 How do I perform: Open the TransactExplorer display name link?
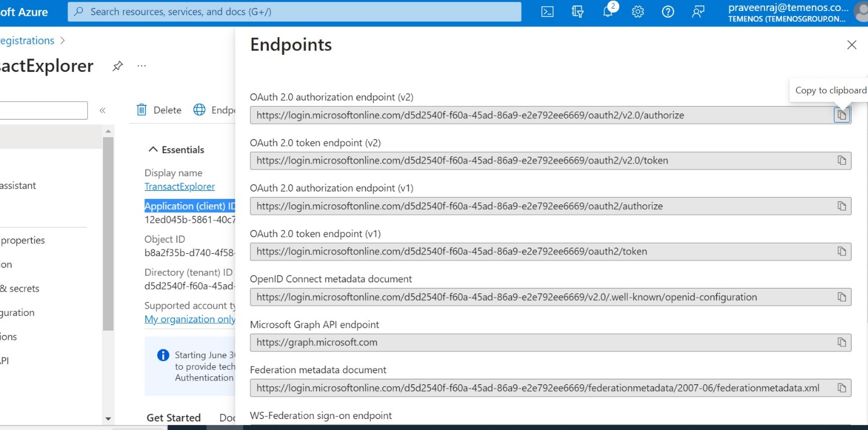[x=179, y=187]
